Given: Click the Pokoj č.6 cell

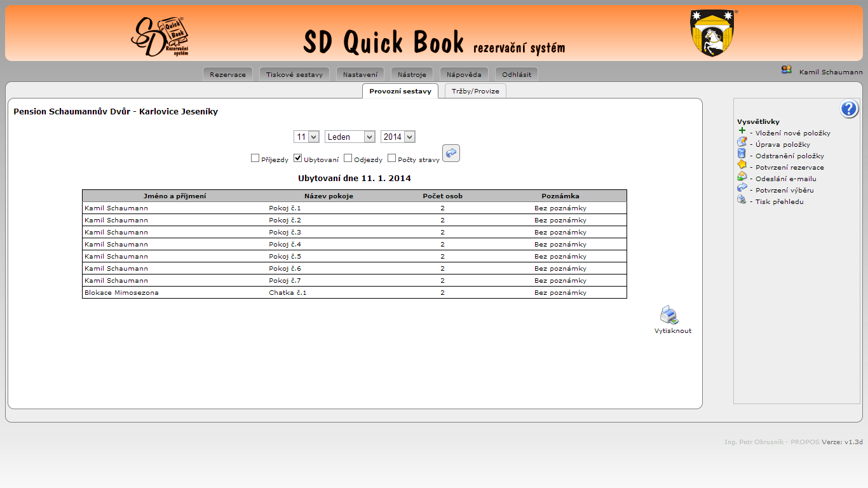Looking at the screenshot, I should pos(285,268).
